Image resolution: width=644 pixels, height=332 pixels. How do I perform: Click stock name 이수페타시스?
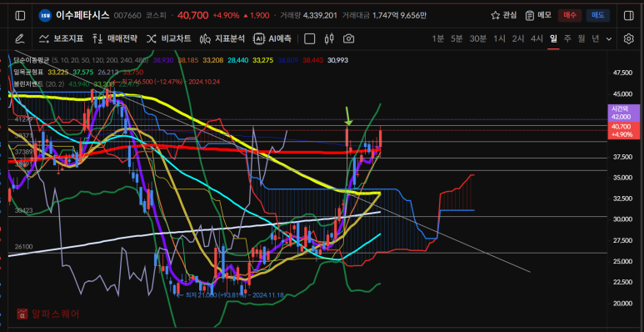[82, 16]
